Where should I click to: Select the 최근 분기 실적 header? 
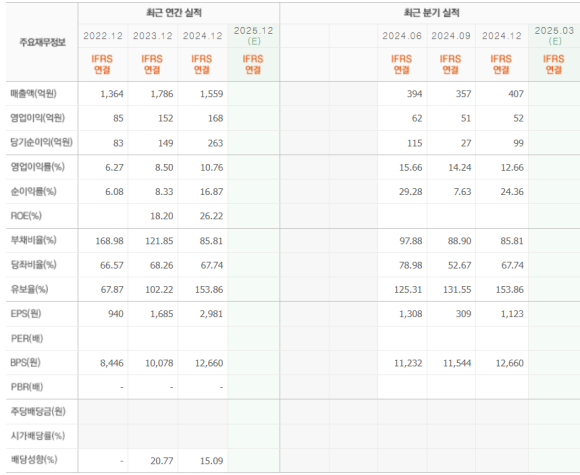pos(431,13)
